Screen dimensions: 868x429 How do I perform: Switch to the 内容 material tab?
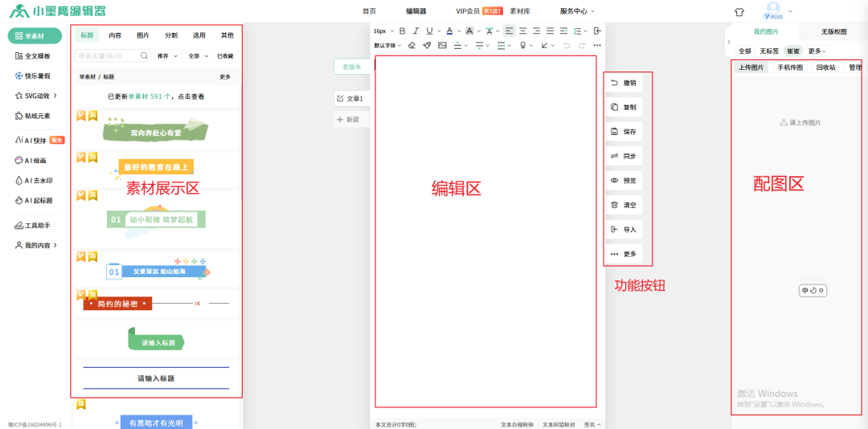point(115,35)
